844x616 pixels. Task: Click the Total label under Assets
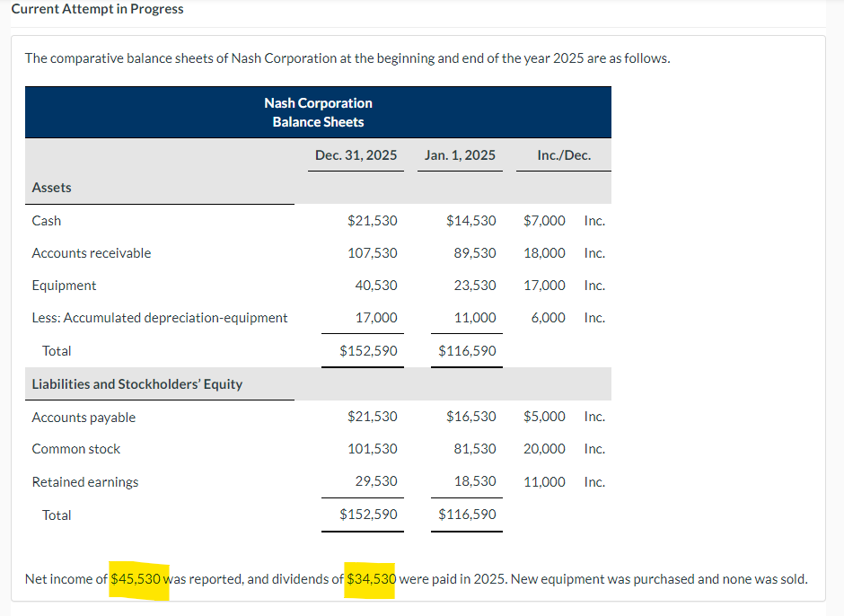(57, 351)
